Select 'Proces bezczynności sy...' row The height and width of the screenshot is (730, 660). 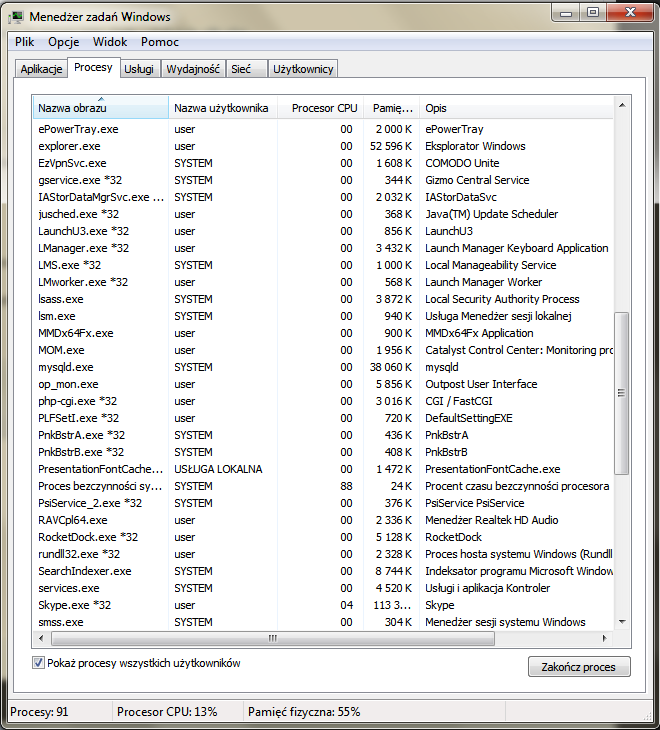(323, 486)
